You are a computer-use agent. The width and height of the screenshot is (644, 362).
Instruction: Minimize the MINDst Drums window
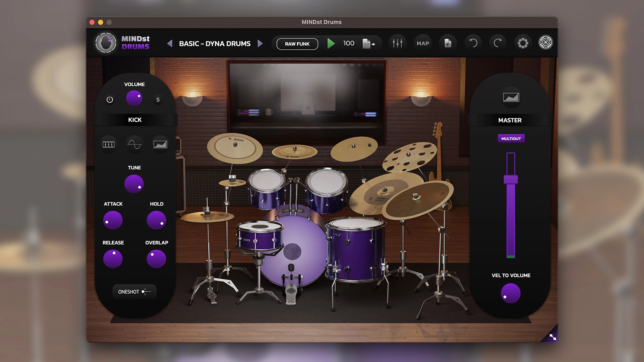tap(101, 22)
